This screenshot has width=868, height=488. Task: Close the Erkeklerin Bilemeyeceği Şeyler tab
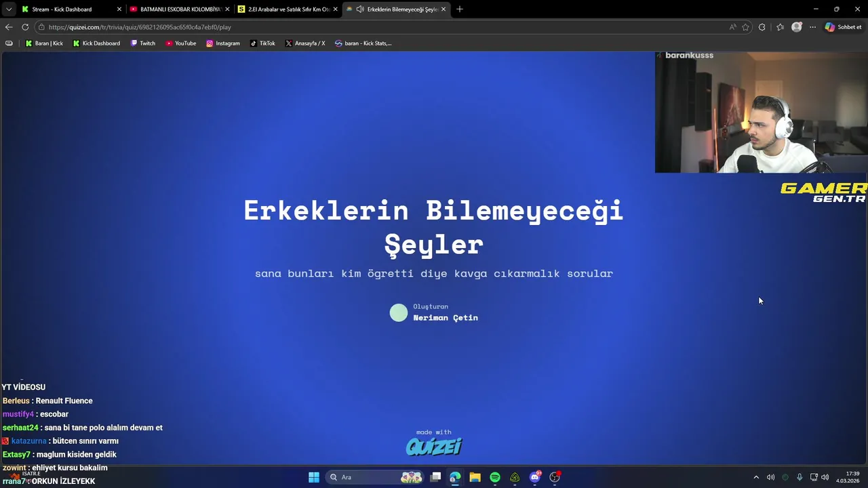pyautogui.click(x=443, y=9)
